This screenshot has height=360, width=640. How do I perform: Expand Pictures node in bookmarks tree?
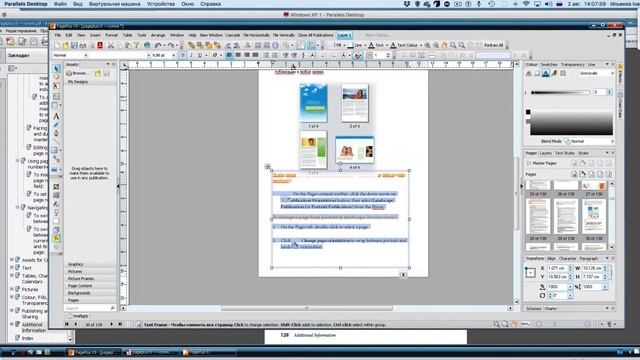[x=12, y=289]
